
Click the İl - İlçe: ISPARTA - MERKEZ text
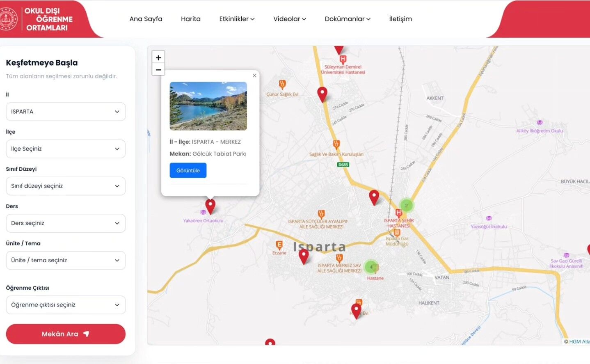click(205, 142)
